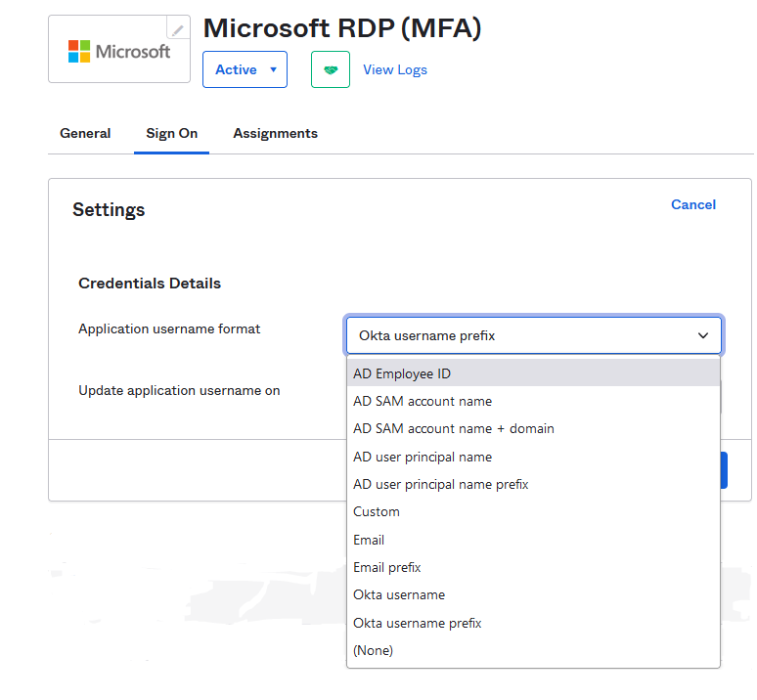Choose the Okta username option

533,594
